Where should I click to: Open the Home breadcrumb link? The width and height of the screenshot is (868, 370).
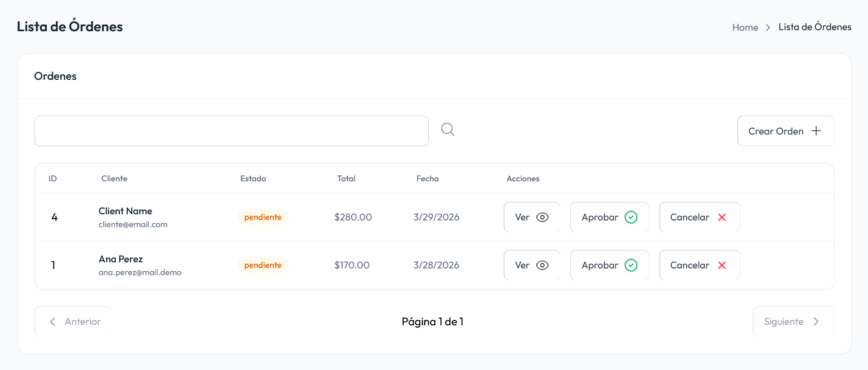[x=745, y=27]
